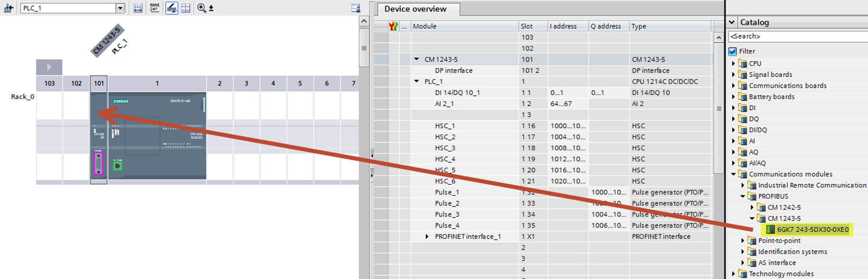The image size is (868, 279).
Task: Select the Pulse_1 row
Action: (543, 192)
